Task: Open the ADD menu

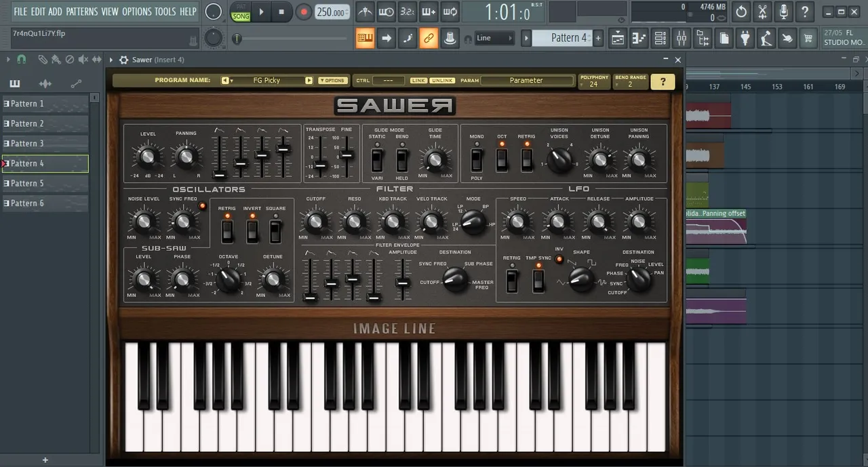Action: pyautogui.click(x=55, y=12)
